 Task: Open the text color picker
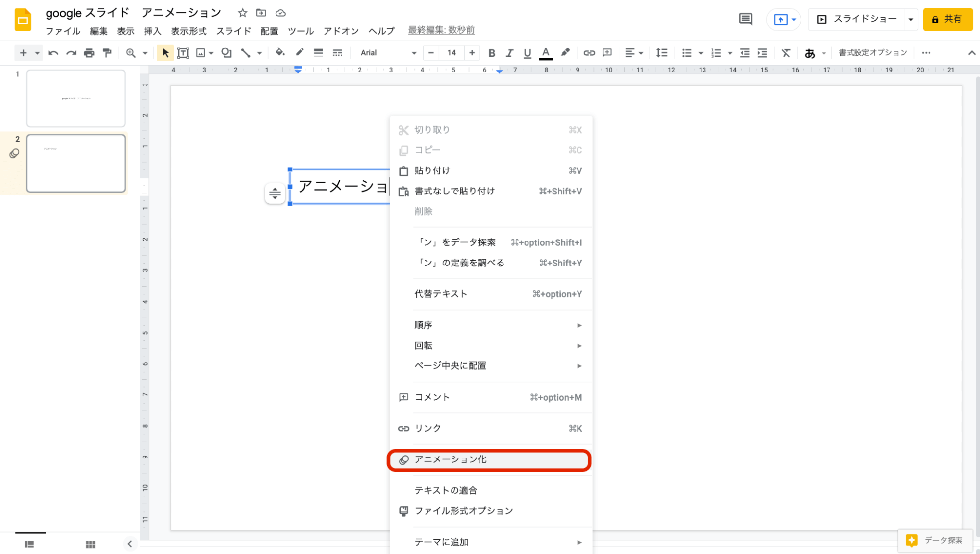click(x=546, y=53)
